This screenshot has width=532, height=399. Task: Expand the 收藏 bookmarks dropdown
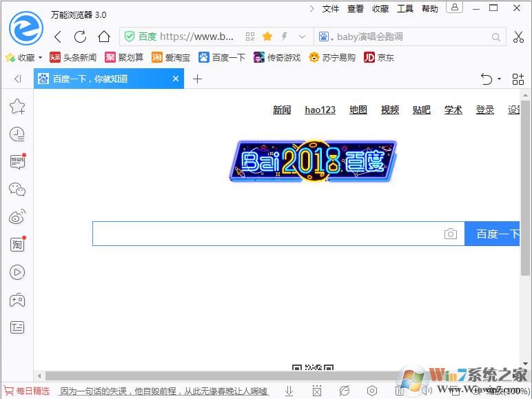[x=40, y=58]
